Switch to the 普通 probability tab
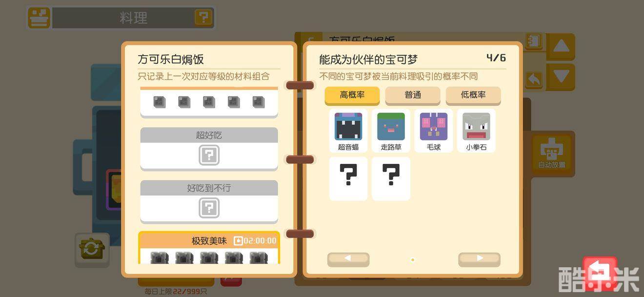 [x=413, y=96]
